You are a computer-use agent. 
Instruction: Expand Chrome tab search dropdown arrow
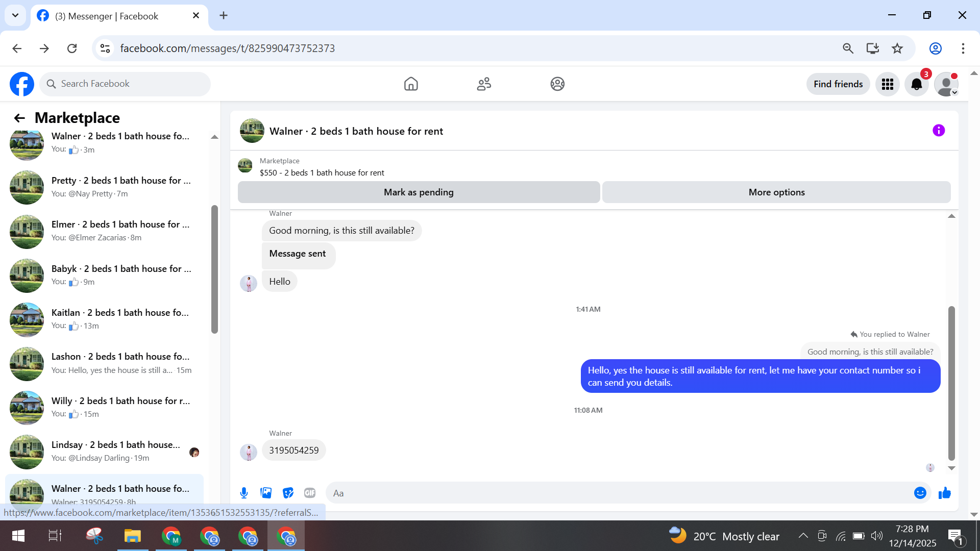click(x=15, y=15)
